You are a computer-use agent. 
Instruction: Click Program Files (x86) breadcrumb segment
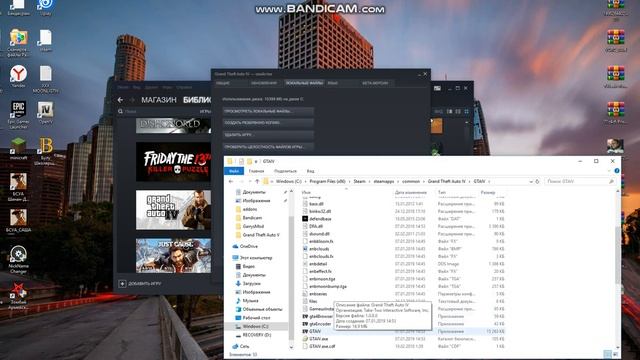coord(327,181)
